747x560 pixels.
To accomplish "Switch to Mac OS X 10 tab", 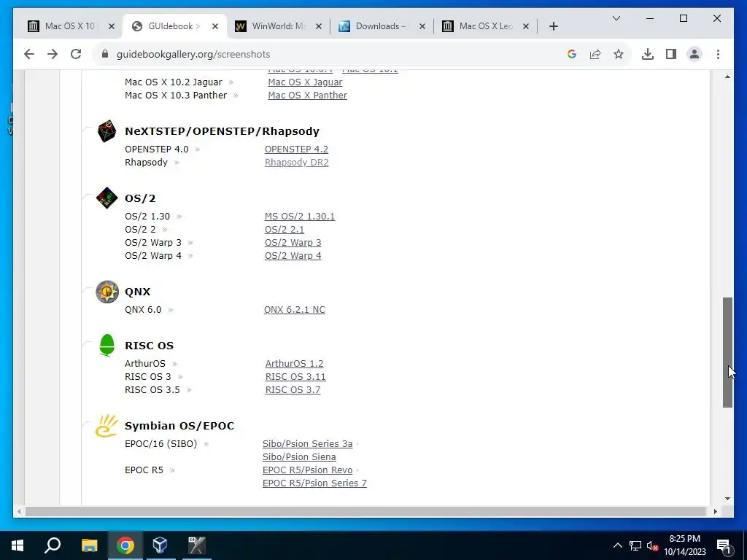I will [70, 26].
